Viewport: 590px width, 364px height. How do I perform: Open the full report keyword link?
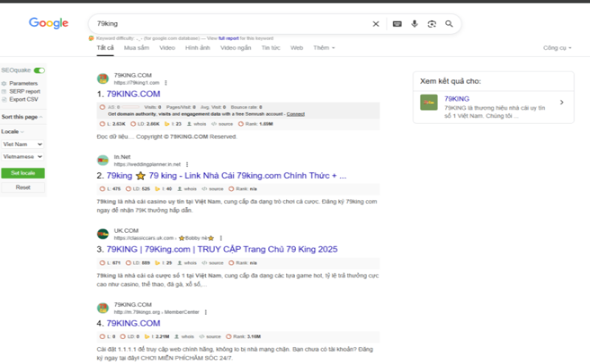tap(229, 38)
